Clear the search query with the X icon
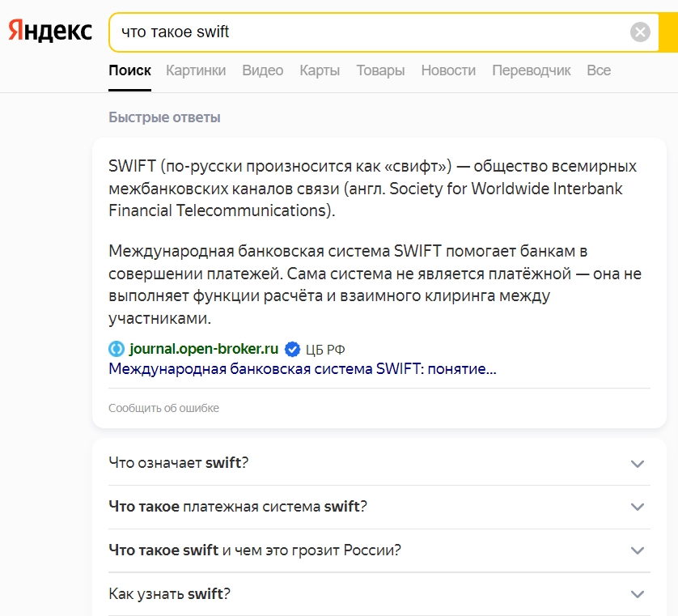678x616 pixels. tap(639, 32)
